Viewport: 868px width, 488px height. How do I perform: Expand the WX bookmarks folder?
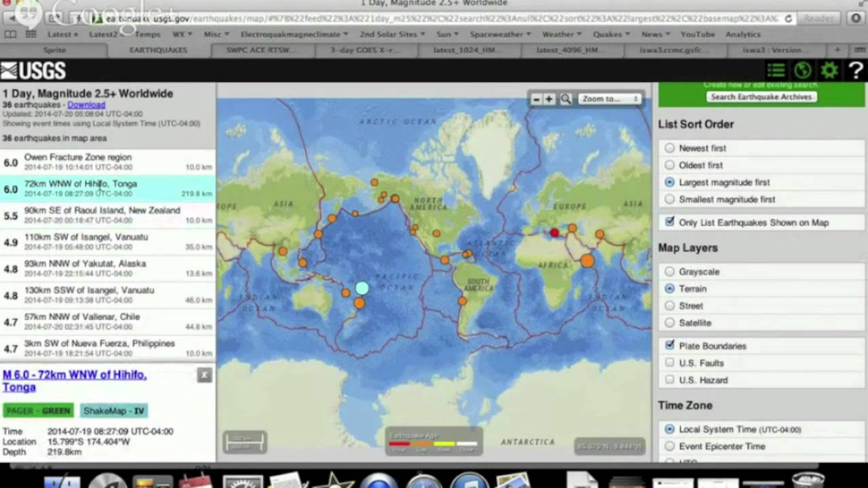point(181,35)
